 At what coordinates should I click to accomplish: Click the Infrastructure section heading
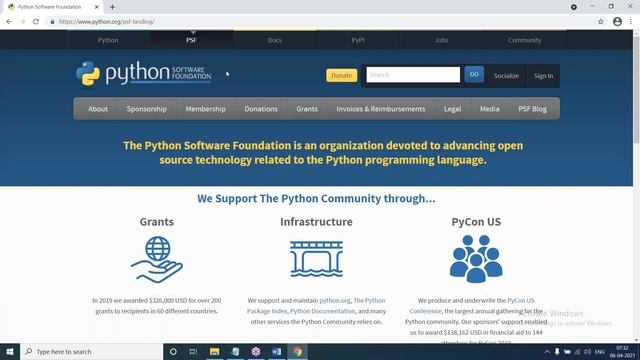point(316,222)
